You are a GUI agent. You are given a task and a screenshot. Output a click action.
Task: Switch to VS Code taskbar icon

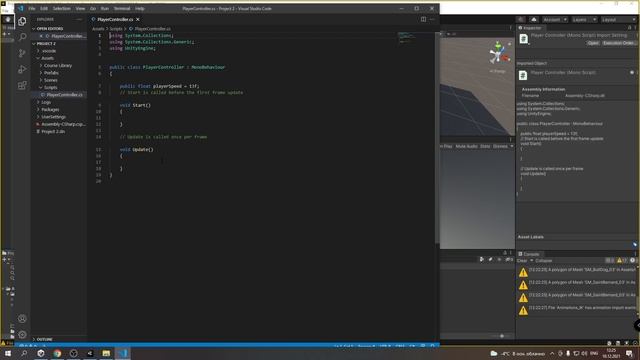122,353
